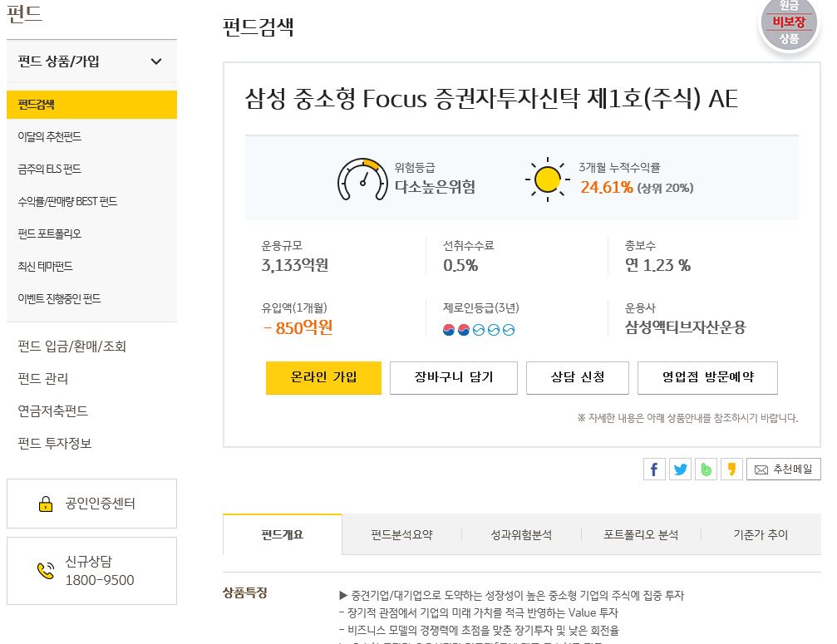The height and width of the screenshot is (644, 837).
Task: Switch to 기준가 추이 tab
Action: (761, 534)
